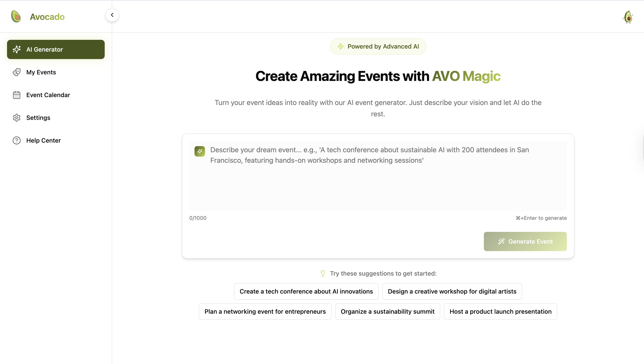Image resolution: width=644 pixels, height=364 pixels.
Task: Go to My Events page
Action: coord(41,72)
